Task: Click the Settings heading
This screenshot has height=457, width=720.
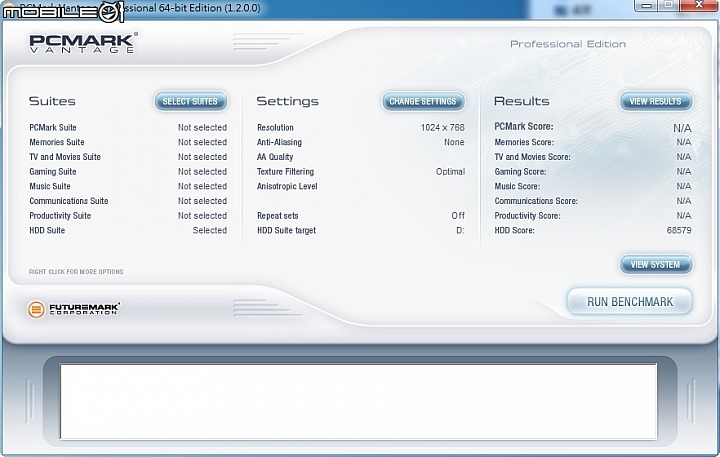Action: click(x=287, y=102)
